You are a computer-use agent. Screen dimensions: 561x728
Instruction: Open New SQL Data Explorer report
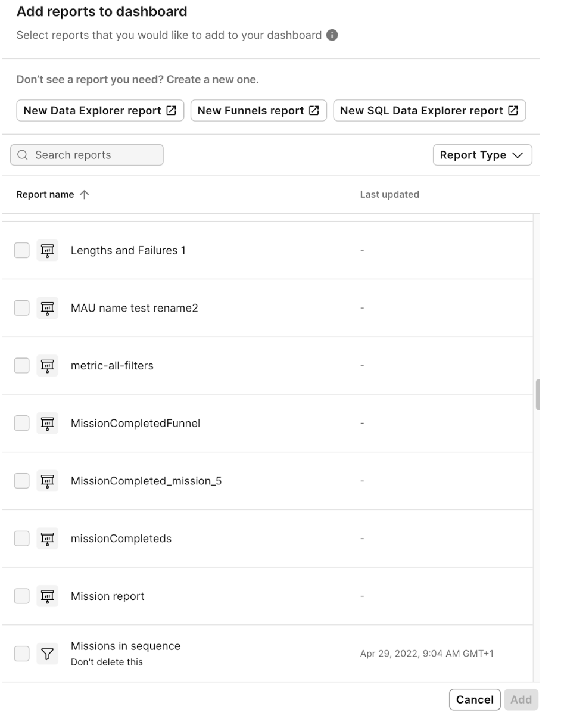pos(429,111)
